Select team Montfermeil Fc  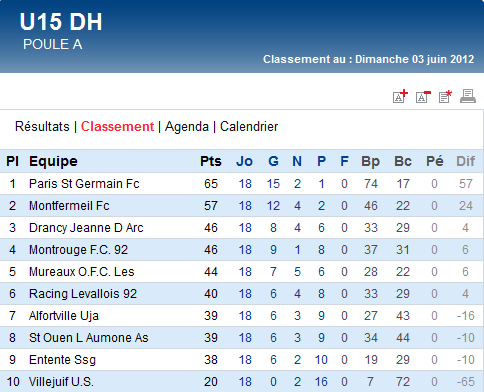point(69,206)
